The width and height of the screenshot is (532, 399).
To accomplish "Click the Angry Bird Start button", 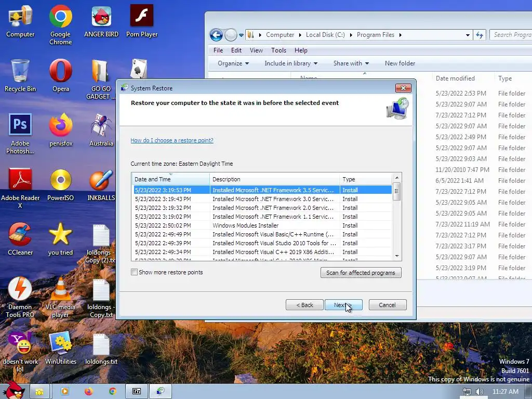I will (x=14, y=390).
